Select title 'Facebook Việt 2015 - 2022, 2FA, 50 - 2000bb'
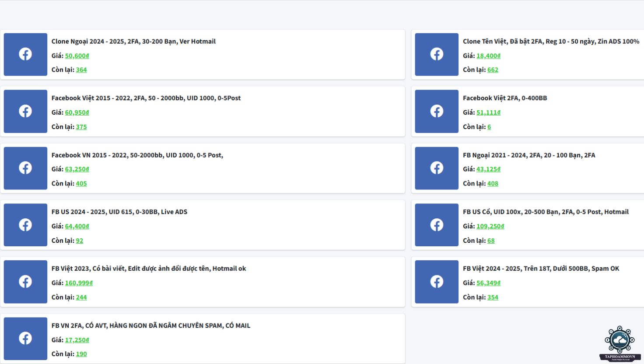Screen dimensions: 644x364 146,98
